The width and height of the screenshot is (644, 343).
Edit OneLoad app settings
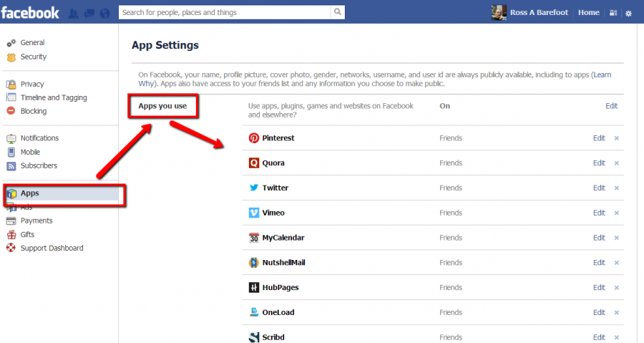coord(599,313)
